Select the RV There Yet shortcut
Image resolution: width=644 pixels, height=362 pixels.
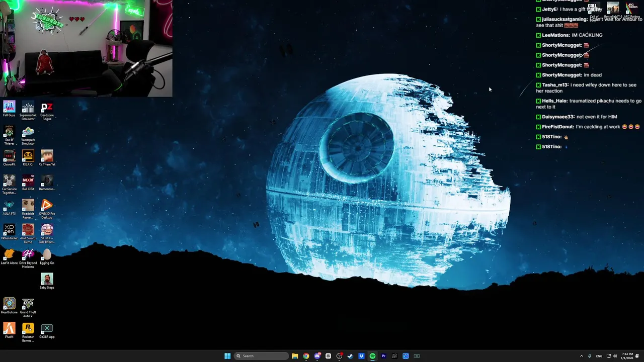(x=47, y=158)
